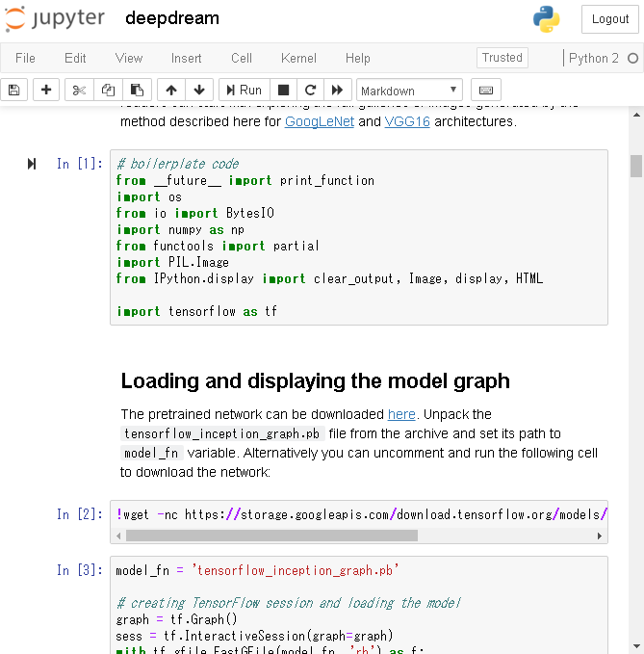Cut selected cells with scissors icon
The height and width of the screenshot is (654, 644).
point(79,90)
